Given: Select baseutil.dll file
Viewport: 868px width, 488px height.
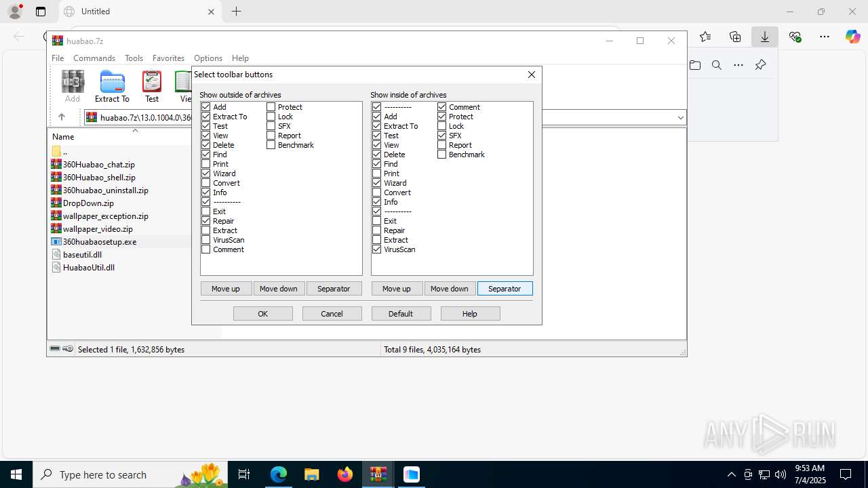Looking at the screenshot, I should tap(82, 254).
